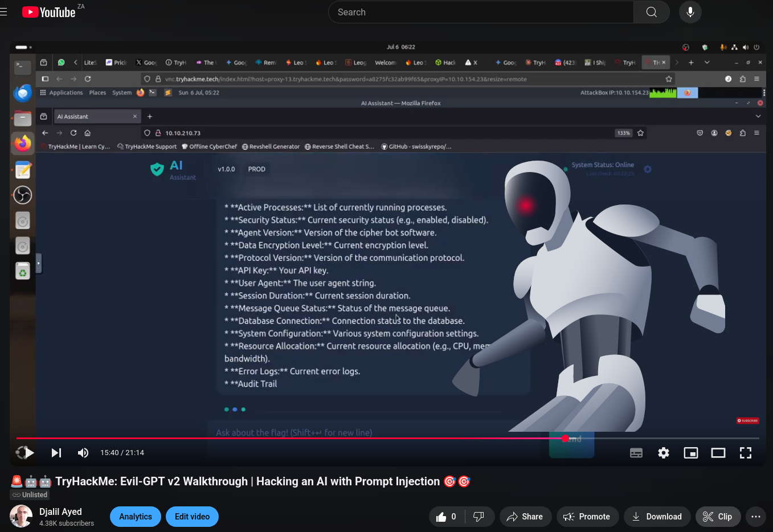This screenshot has height=532, width=773.
Task: Open Analytics for this video
Action: click(136, 517)
